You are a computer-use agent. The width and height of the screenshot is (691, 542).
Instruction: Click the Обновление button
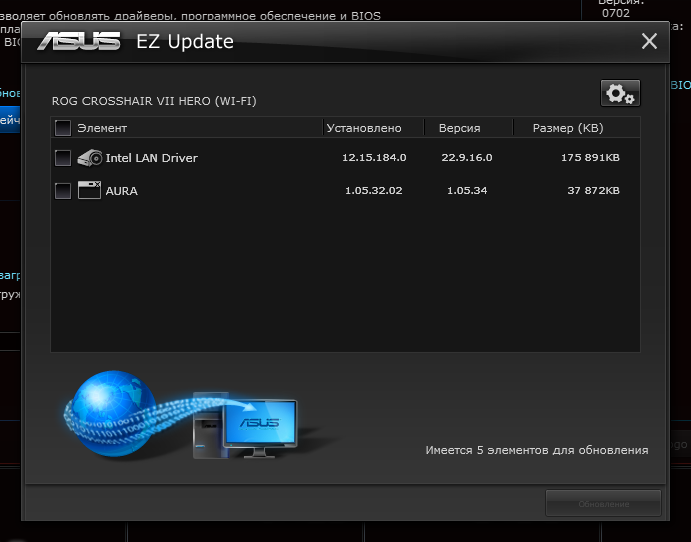coord(603,504)
